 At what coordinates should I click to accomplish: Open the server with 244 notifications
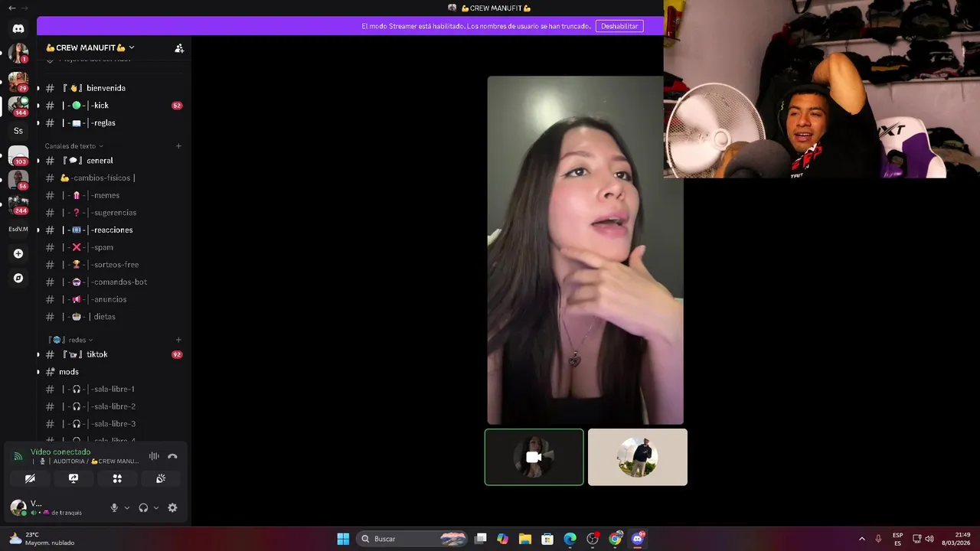click(x=18, y=204)
